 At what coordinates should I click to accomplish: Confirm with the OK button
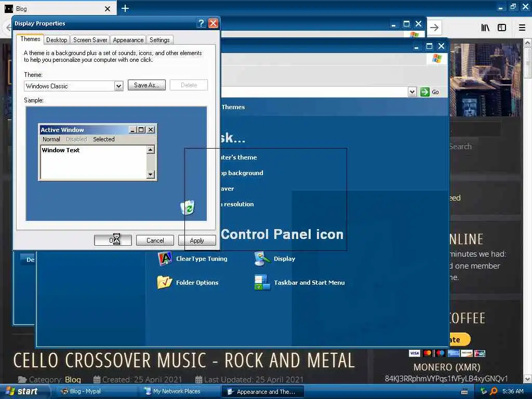pyautogui.click(x=113, y=241)
